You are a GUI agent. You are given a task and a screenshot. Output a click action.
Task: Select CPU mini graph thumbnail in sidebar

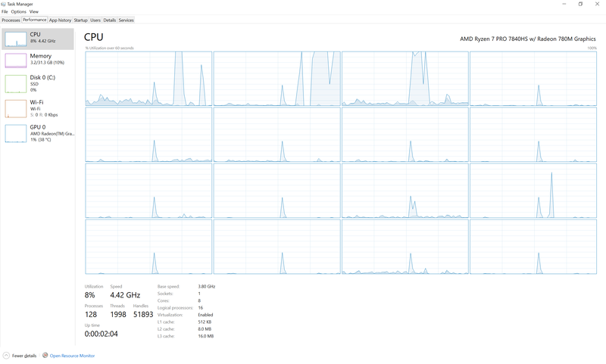[x=16, y=39]
